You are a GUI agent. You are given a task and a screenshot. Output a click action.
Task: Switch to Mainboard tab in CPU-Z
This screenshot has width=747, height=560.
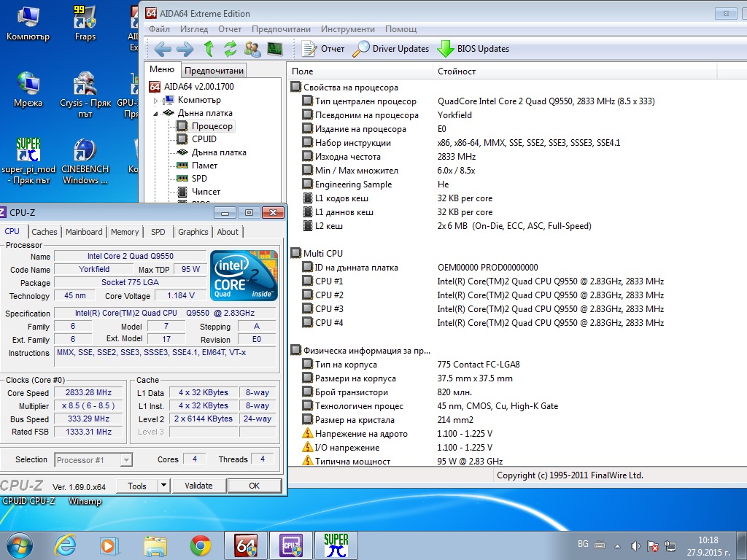[x=84, y=232]
